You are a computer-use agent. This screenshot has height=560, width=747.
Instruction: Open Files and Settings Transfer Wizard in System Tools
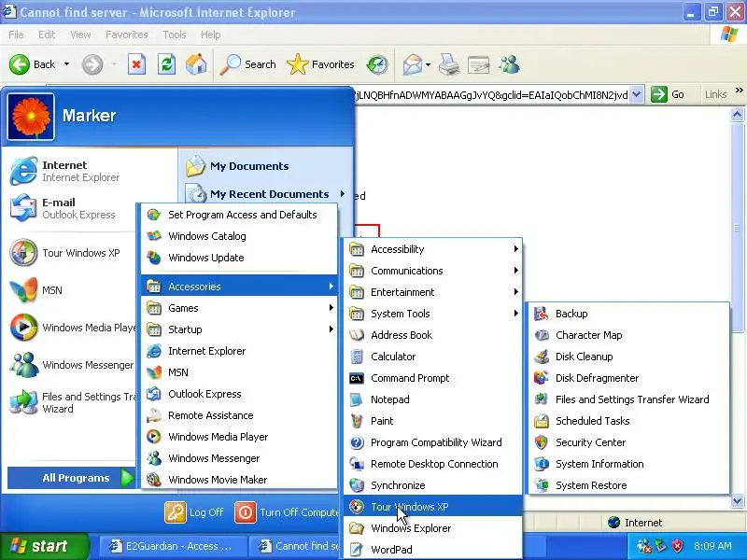click(628, 399)
